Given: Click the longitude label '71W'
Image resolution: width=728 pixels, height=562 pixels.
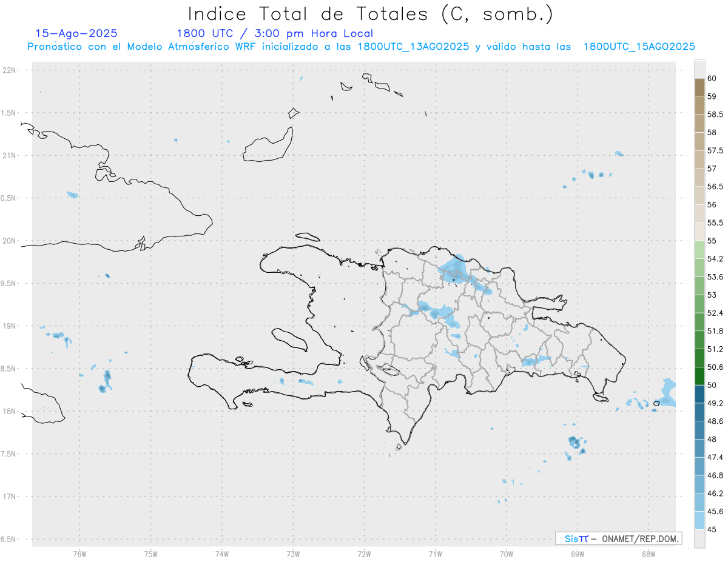Looking at the screenshot, I should click(x=435, y=554).
